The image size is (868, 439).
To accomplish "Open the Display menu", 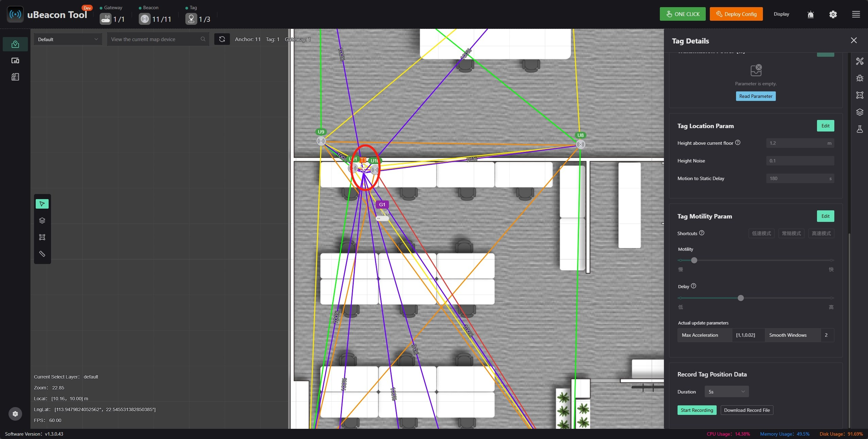I will pos(781,14).
